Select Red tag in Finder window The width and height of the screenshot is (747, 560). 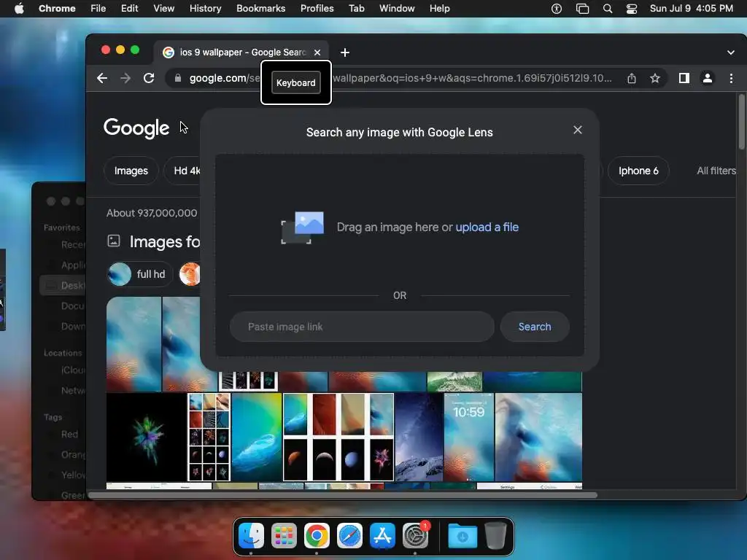click(69, 435)
